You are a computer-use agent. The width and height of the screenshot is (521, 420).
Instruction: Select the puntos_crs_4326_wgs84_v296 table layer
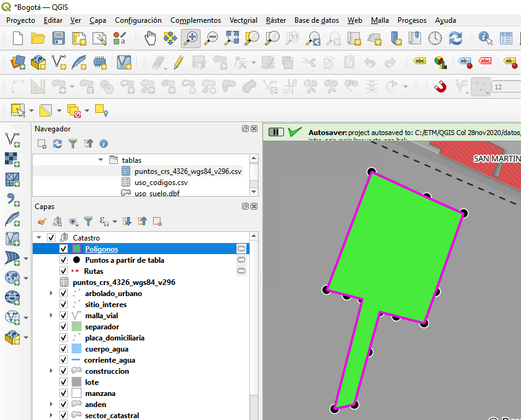124,282
